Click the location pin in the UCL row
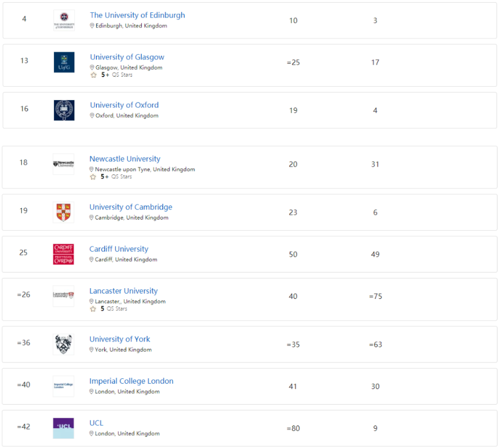Image resolution: width=498 pixels, height=448 pixels. [91, 434]
